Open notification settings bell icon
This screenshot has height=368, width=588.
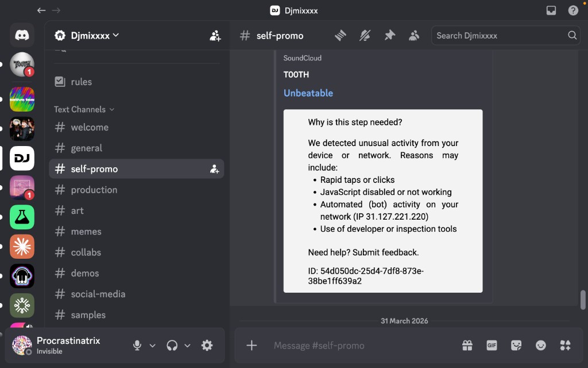(365, 36)
